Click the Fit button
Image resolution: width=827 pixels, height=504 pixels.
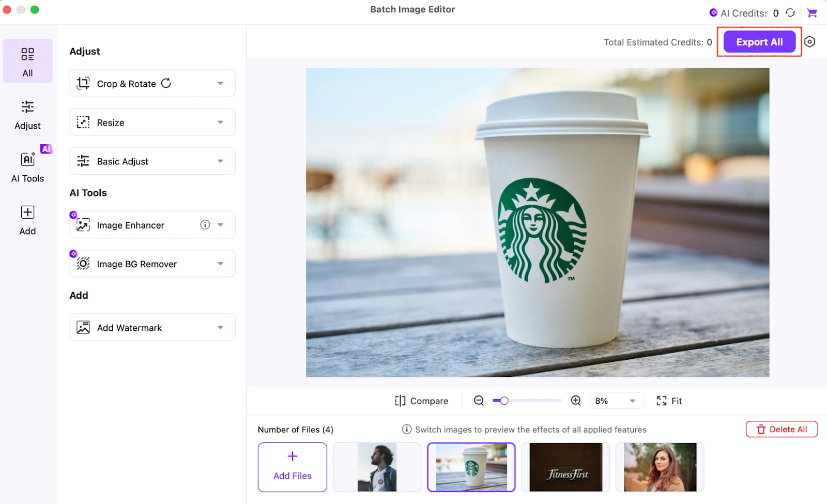coord(669,401)
